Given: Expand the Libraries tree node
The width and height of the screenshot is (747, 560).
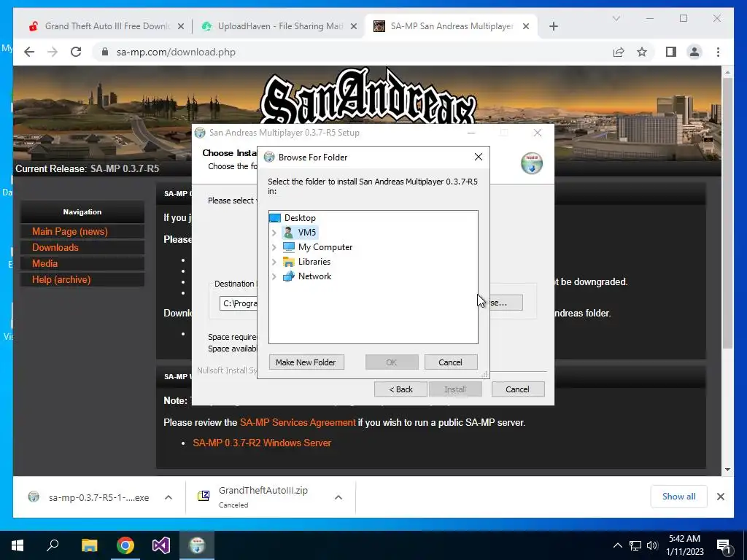Looking at the screenshot, I should pyautogui.click(x=274, y=262).
